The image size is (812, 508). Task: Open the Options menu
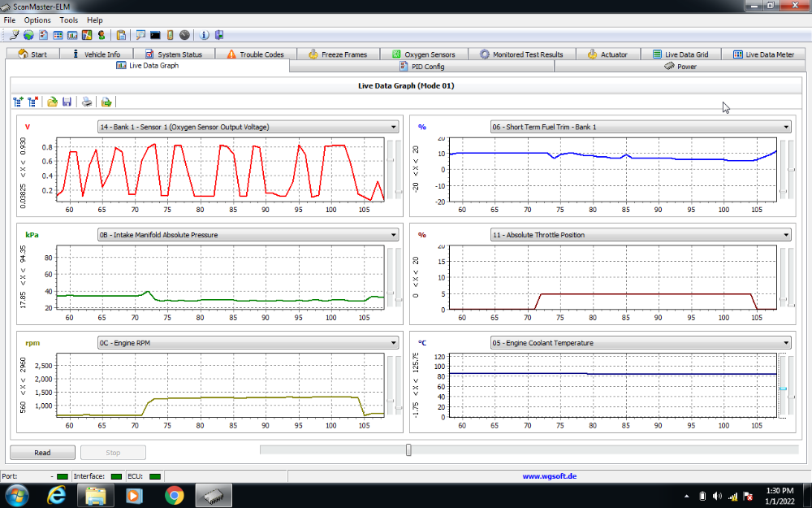pyautogui.click(x=37, y=20)
